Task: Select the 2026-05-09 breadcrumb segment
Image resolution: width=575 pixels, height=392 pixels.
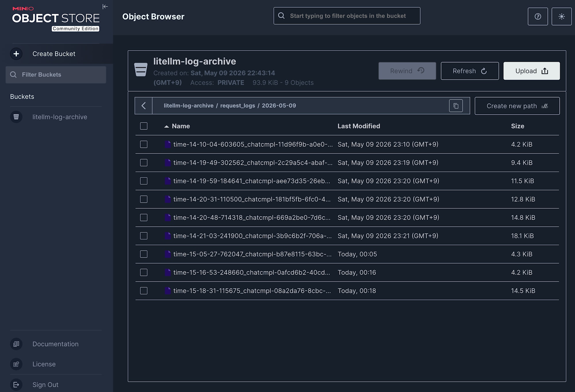Action: tap(279, 106)
